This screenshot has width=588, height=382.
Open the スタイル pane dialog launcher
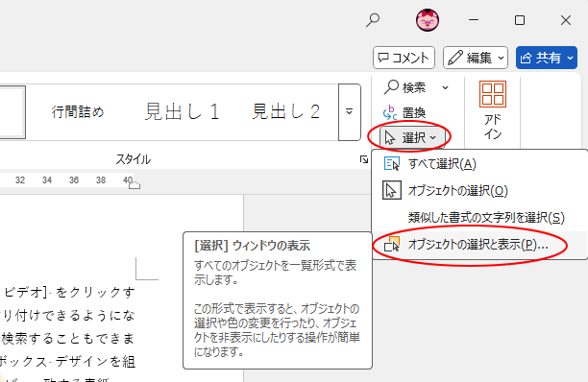(x=364, y=160)
